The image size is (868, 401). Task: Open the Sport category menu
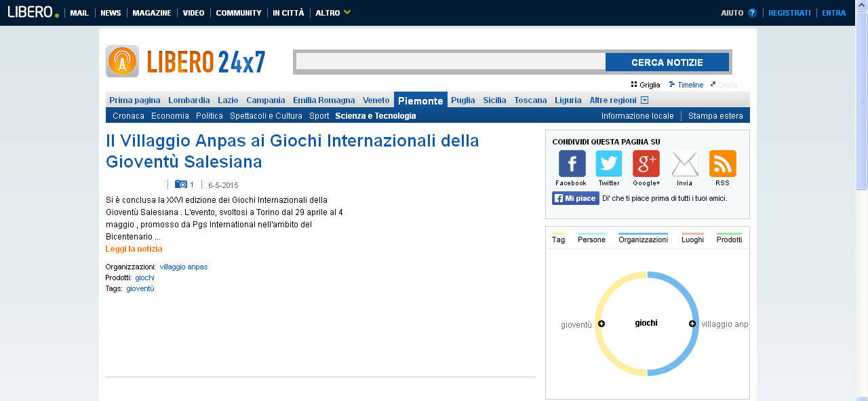(x=319, y=116)
